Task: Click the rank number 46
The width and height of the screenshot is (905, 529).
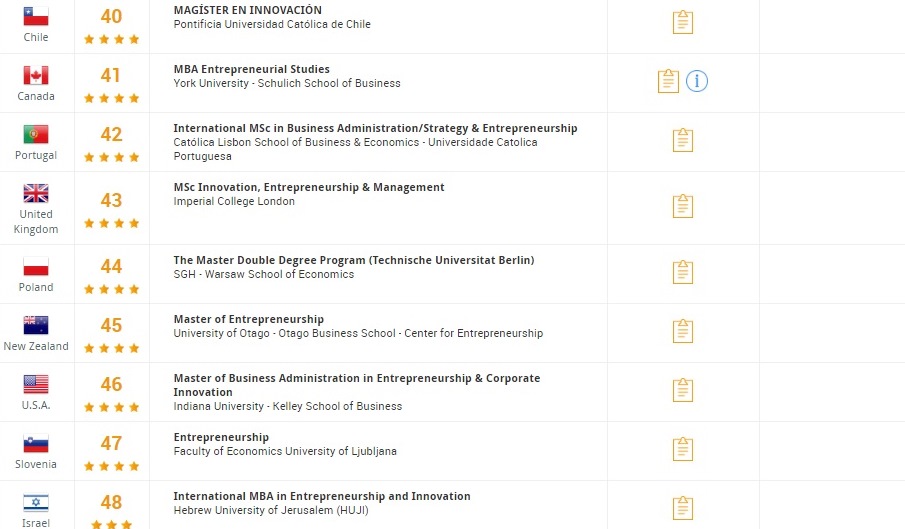Action: pos(111,384)
